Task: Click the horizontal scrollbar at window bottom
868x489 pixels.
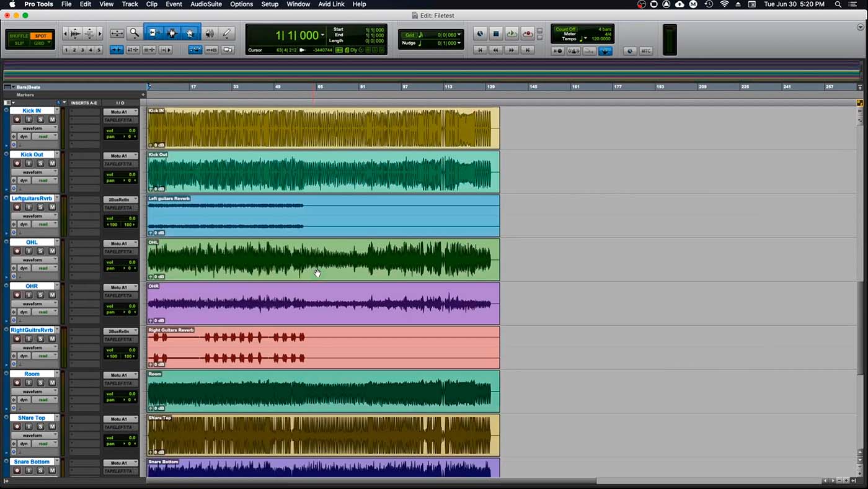Action: coord(372,481)
